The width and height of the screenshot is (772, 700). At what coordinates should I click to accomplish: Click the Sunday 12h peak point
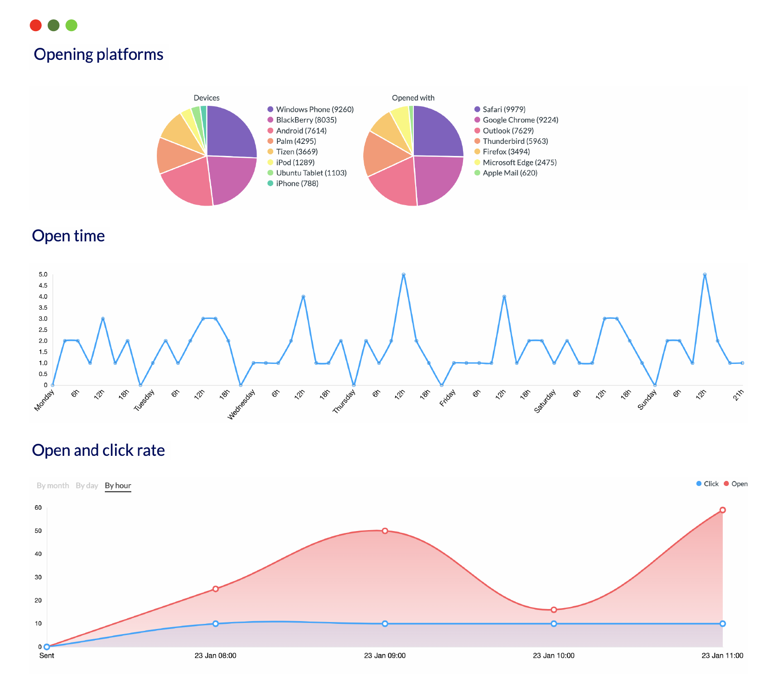[x=705, y=274]
